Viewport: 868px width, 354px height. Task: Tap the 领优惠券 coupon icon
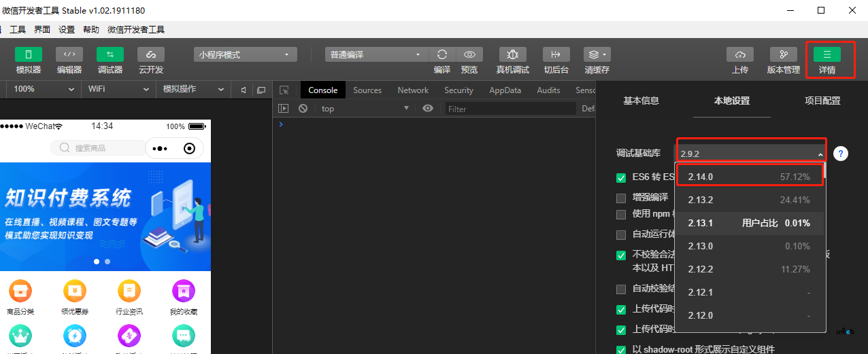75,291
